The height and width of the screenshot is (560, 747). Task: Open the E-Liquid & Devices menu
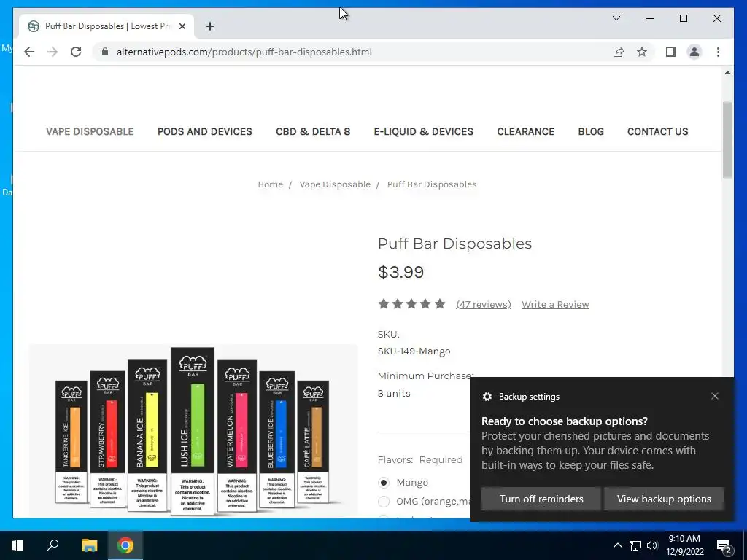point(424,131)
